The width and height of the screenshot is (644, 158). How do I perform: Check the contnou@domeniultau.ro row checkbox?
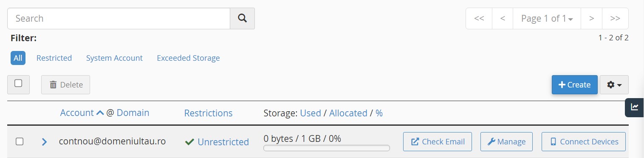[20, 141]
